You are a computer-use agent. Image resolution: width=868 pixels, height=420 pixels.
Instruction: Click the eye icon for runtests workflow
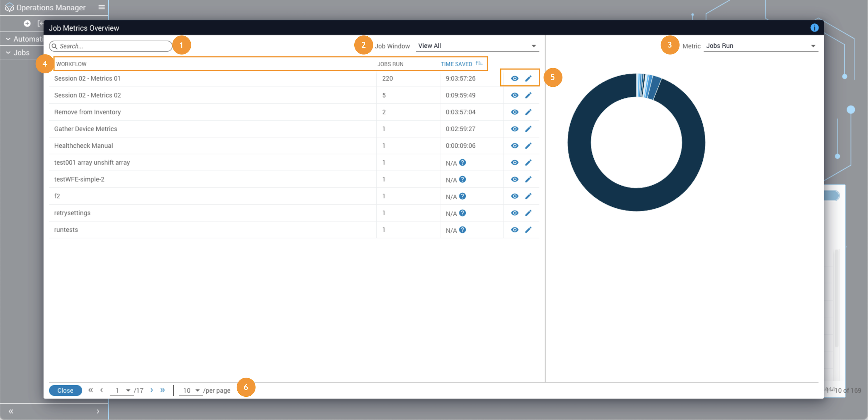click(514, 230)
